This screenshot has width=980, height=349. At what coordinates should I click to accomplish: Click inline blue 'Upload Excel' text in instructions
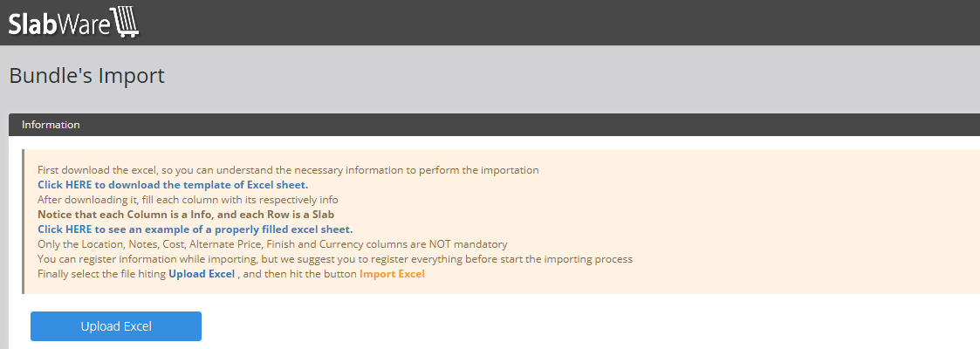[x=202, y=274]
